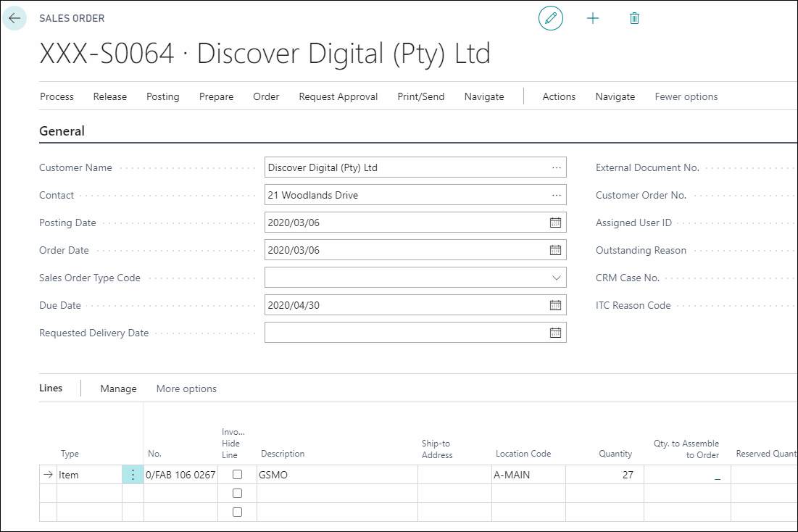Click the Outstanding Reason label
Image resolution: width=798 pixels, height=532 pixels.
click(x=641, y=250)
